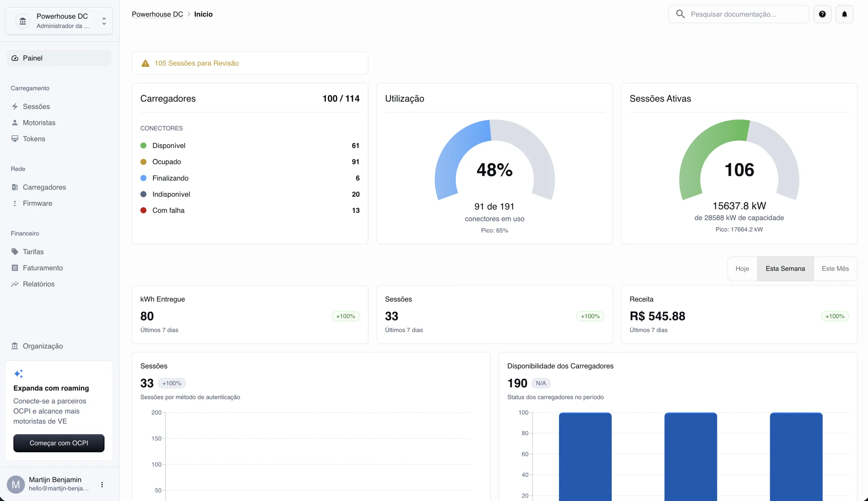Viewport: 868px width, 501px height.
Task: Click the Sessões lightning bolt icon in sidebar
Action: click(15, 106)
